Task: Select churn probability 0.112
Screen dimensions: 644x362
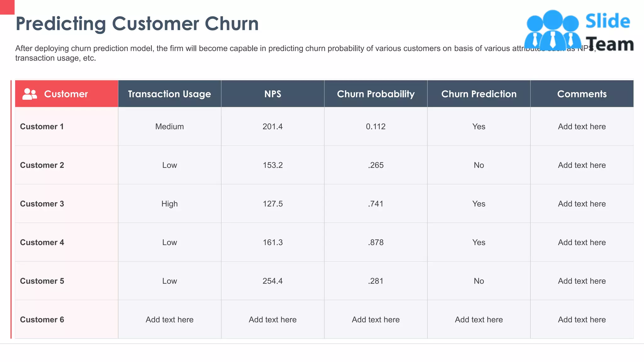Action: click(x=376, y=127)
